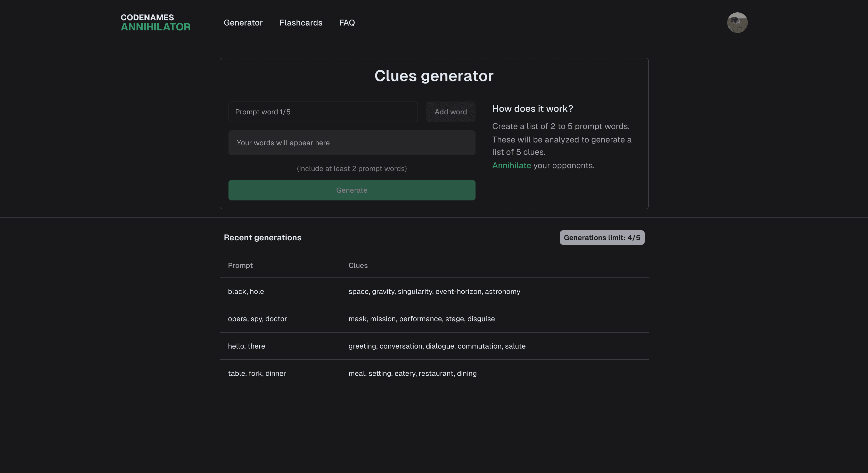Click the FAQ menu item
Viewport: 868px width, 473px height.
pyautogui.click(x=347, y=22)
